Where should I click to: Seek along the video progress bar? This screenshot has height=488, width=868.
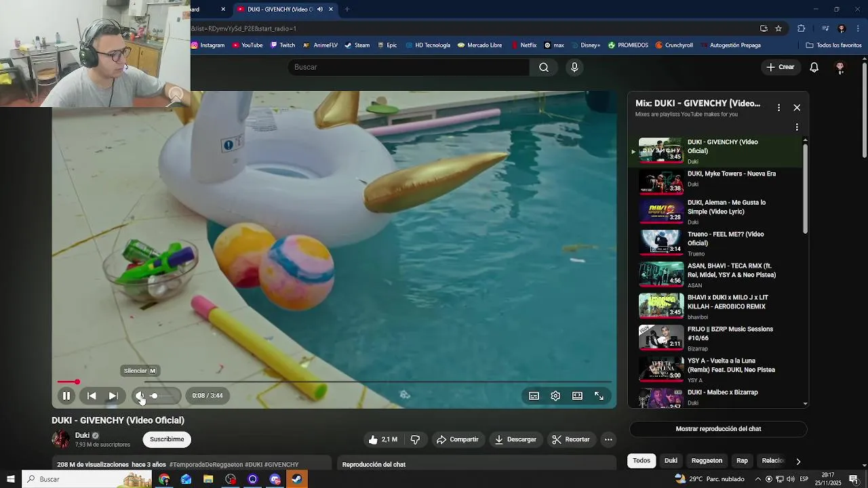[x=334, y=382]
